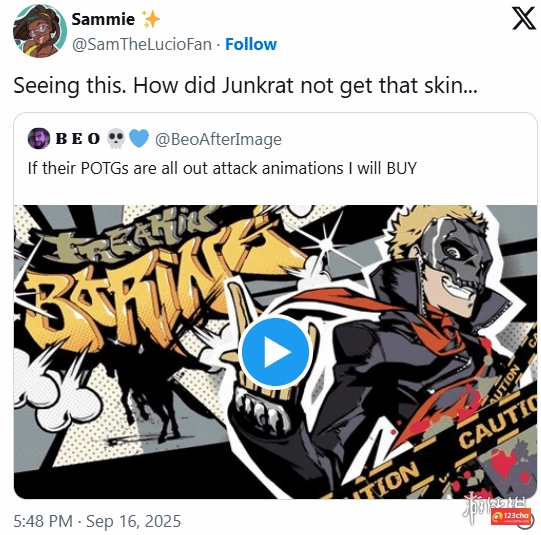This screenshot has height=535, width=541.
Task: Play the embedded video
Action: [275, 352]
